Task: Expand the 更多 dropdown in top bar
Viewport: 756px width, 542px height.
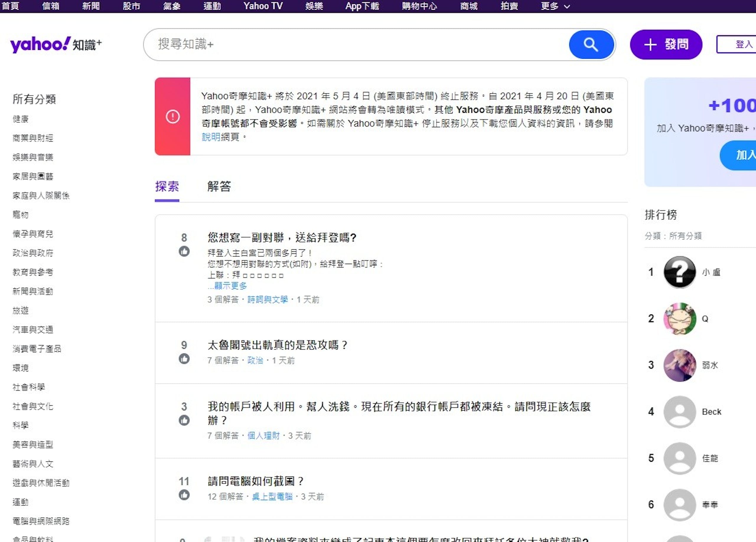Action: (555, 6)
